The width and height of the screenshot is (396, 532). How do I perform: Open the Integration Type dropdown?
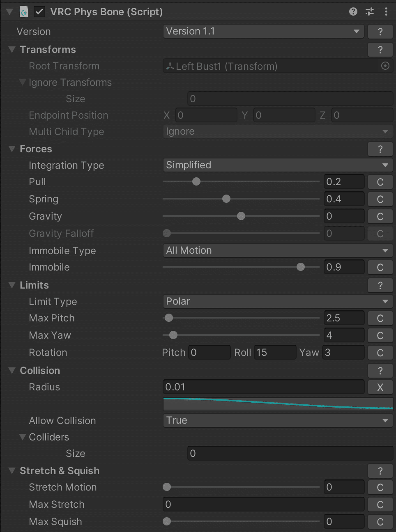[x=277, y=165]
